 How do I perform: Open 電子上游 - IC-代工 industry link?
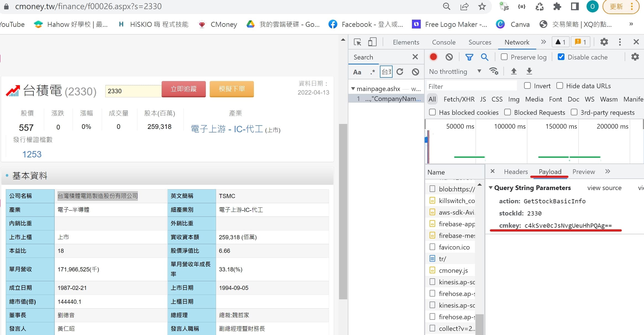coord(227,129)
